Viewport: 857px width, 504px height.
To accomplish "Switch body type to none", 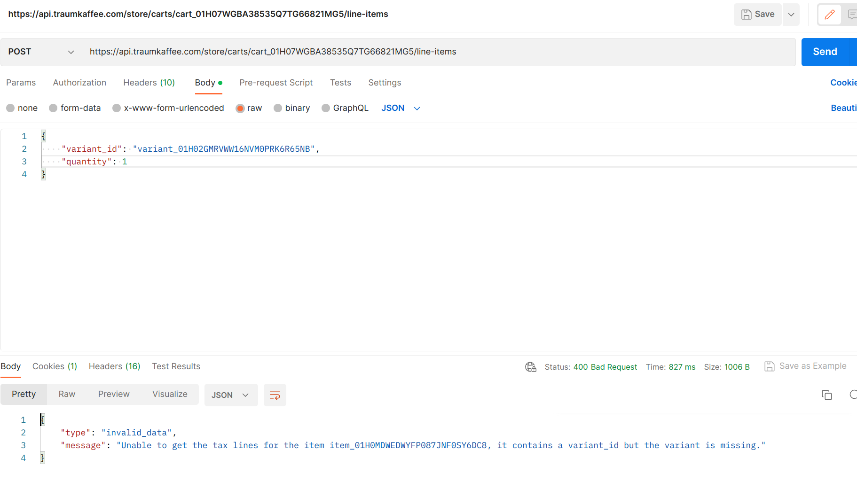I will [x=10, y=108].
